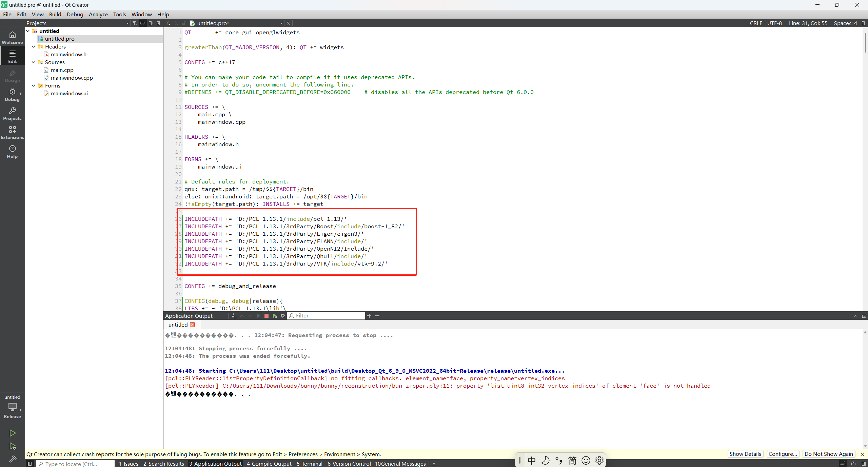Screen dimensions: 868x467
Task: Click the Do Not Show Again button
Action: click(829, 454)
